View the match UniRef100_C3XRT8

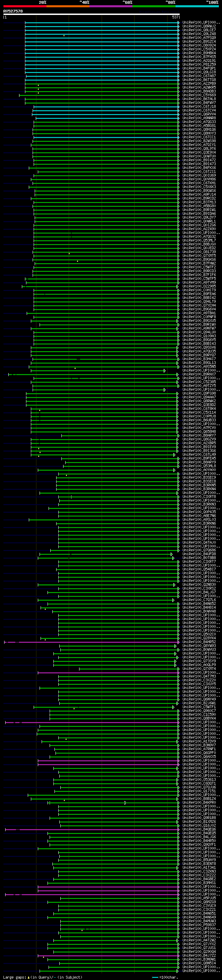(199, 496)
